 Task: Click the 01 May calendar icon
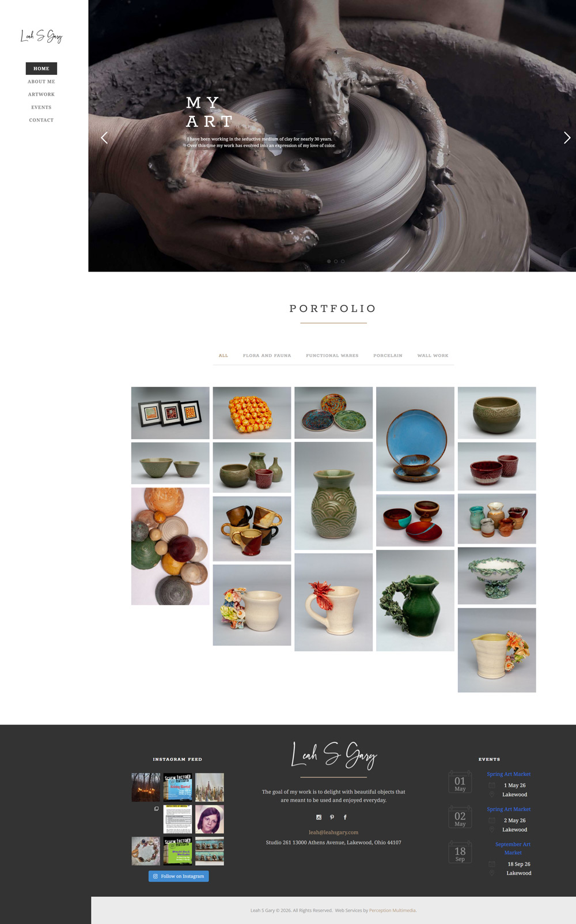460,782
